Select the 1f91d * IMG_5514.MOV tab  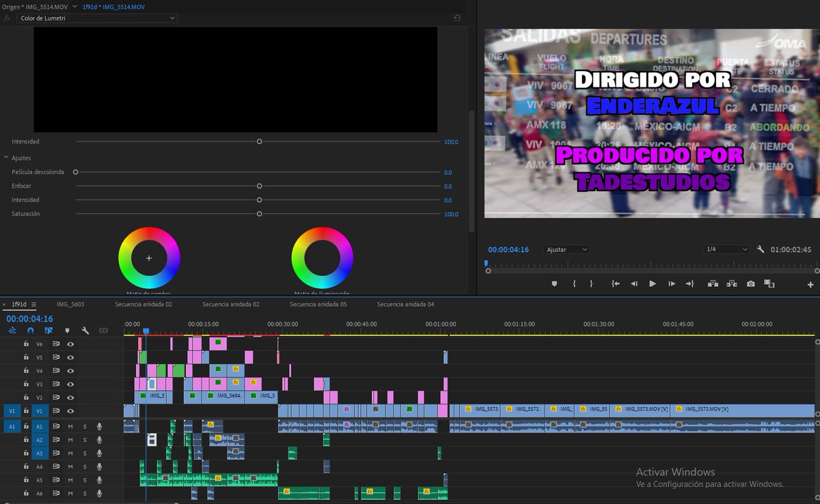[113, 6]
